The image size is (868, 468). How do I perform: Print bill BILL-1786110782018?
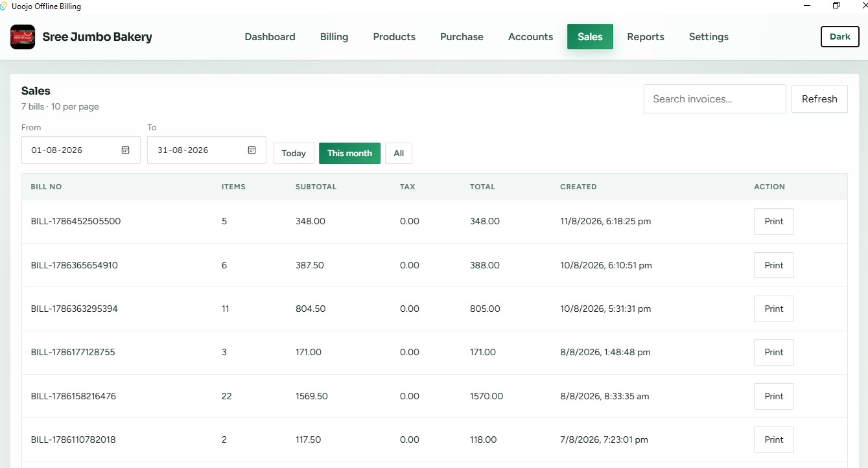pyautogui.click(x=773, y=439)
